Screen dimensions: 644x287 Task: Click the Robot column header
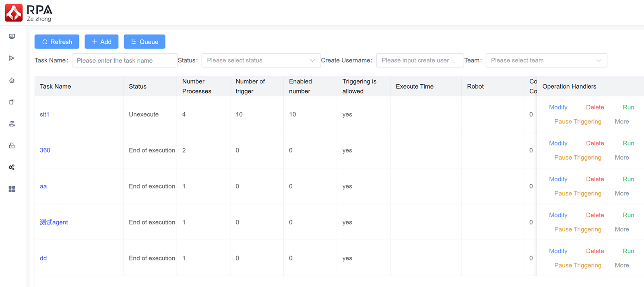493,86
